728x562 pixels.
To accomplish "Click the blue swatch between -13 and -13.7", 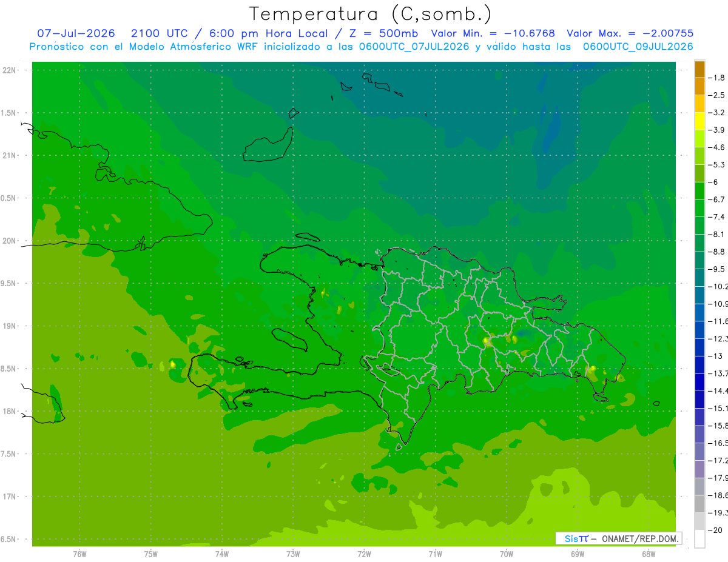I will point(699,364).
